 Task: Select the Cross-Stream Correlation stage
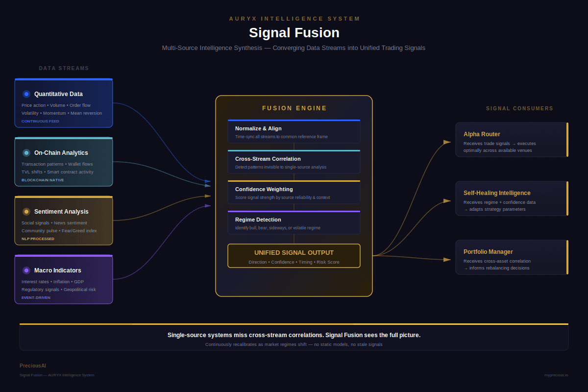[x=294, y=162]
